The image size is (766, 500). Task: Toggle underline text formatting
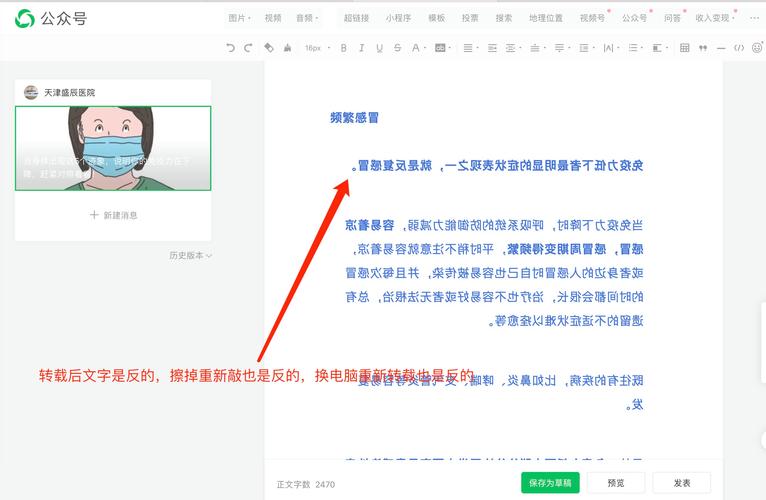click(379, 47)
